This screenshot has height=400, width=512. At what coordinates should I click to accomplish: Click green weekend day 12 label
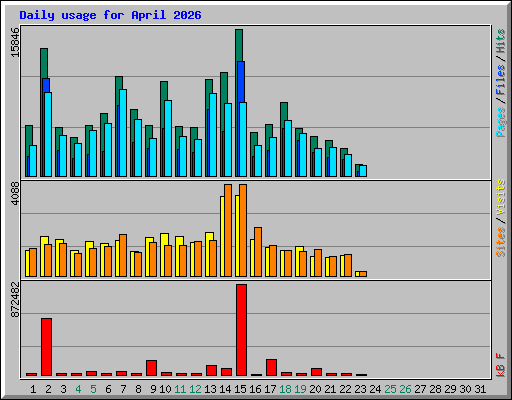pyautogui.click(x=195, y=389)
